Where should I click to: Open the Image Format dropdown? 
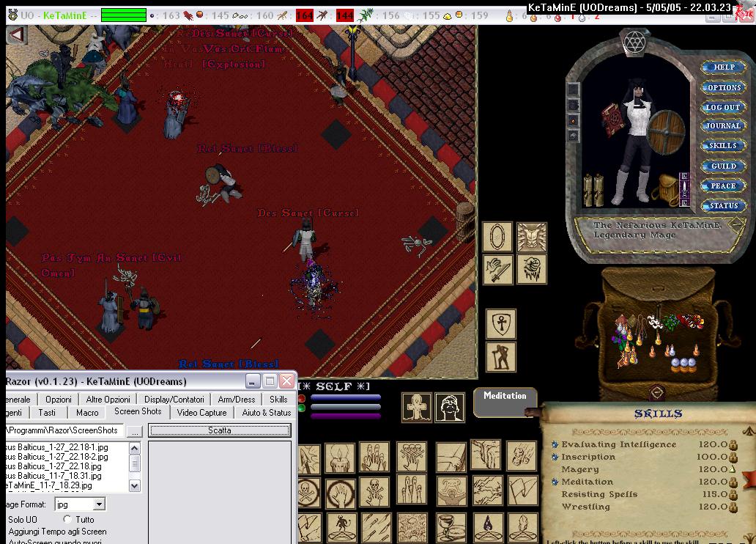[99, 504]
